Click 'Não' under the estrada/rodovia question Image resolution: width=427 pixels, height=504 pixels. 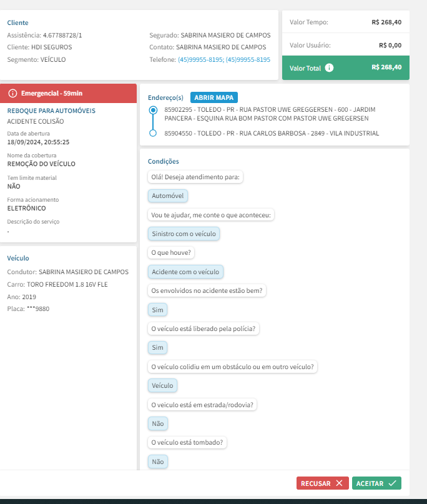coord(158,423)
